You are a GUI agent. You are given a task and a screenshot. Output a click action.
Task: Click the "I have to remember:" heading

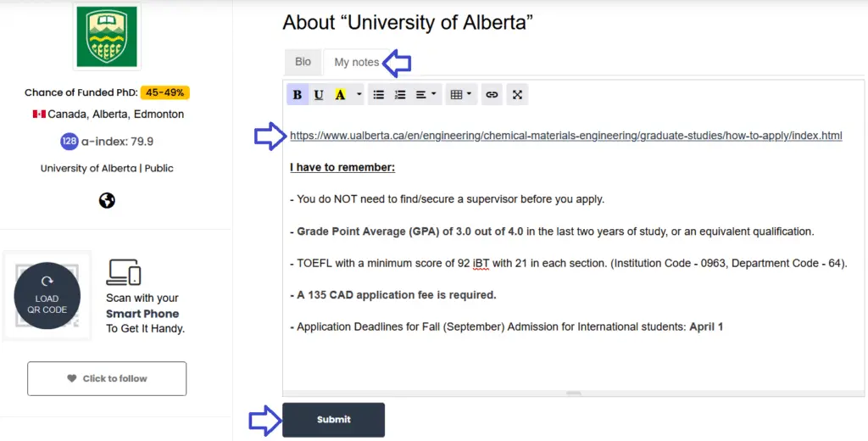coord(342,167)
